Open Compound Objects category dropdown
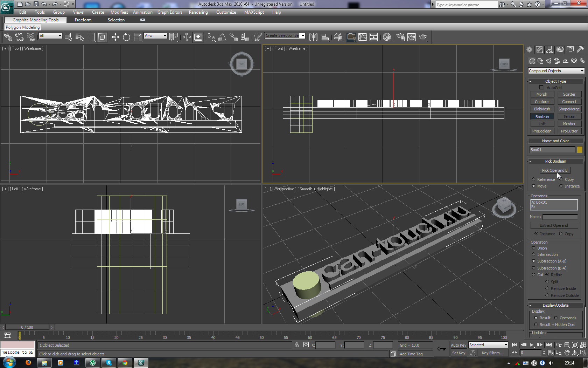The height and width of the screenshot is (368, 588). point(556,71)
